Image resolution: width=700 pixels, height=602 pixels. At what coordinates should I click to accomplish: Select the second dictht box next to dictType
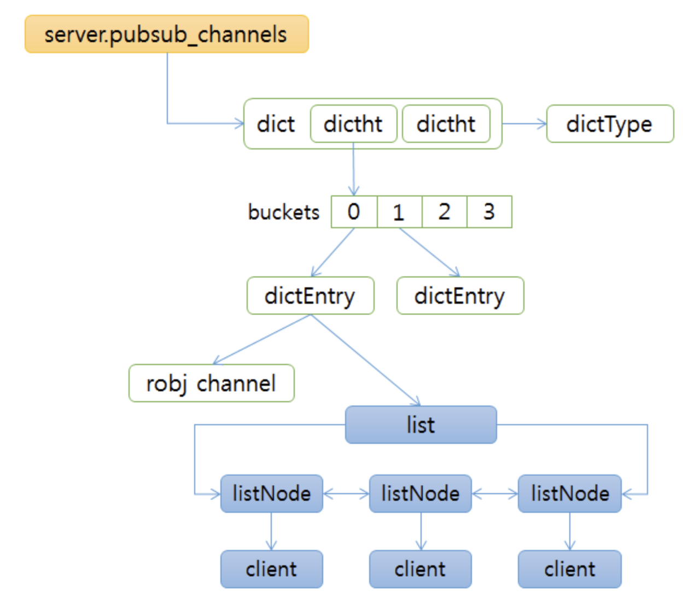tap(446, 124)
